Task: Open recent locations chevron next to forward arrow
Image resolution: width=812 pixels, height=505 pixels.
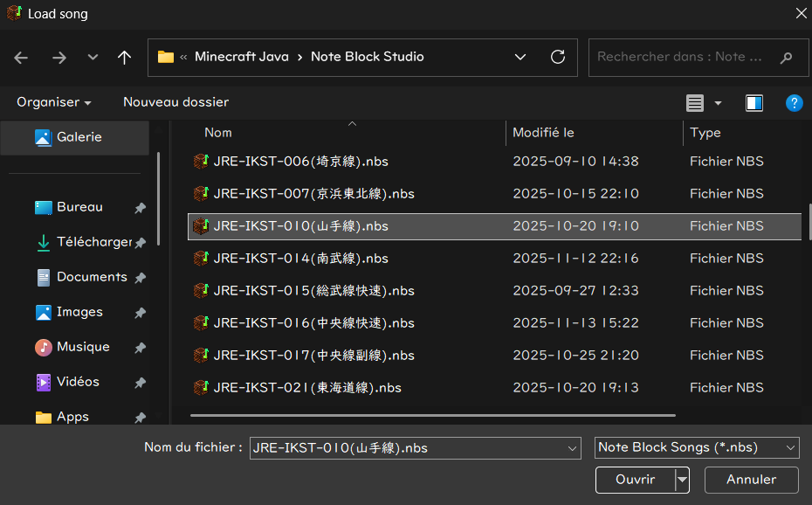Action: (93, 57)
